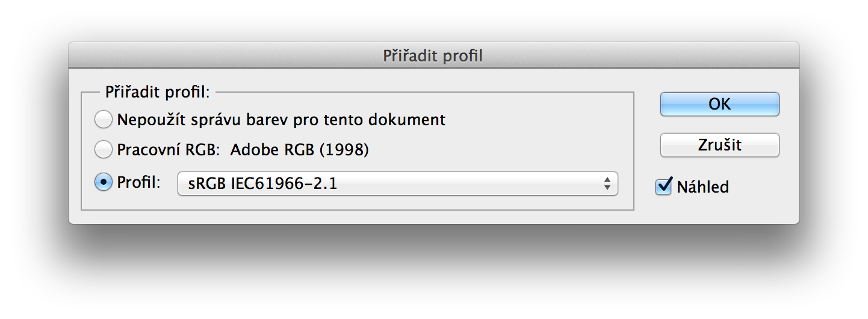This screenshot has height=319, width=868.
Task: Click the up-down arrows of the profile dropdown
Action: pos(607,184)
